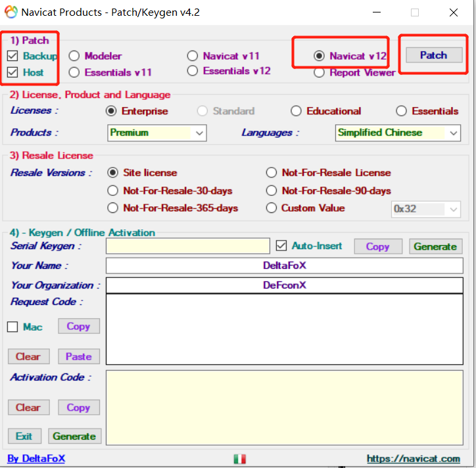Open the https://navicat.com link
The height and width of the screenshot is (468, 476).
pyautogui.click(x=414, y=458)
